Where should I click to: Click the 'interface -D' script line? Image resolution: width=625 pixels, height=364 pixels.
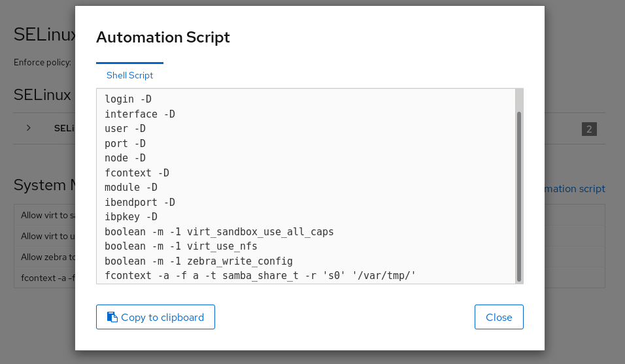point(139,114)
